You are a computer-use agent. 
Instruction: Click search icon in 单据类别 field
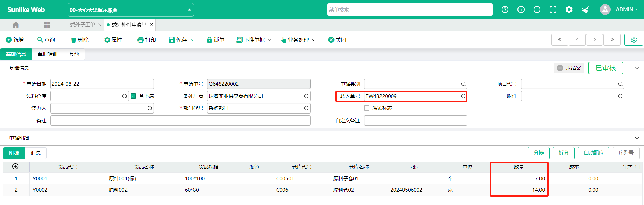[x=463, y=84]
